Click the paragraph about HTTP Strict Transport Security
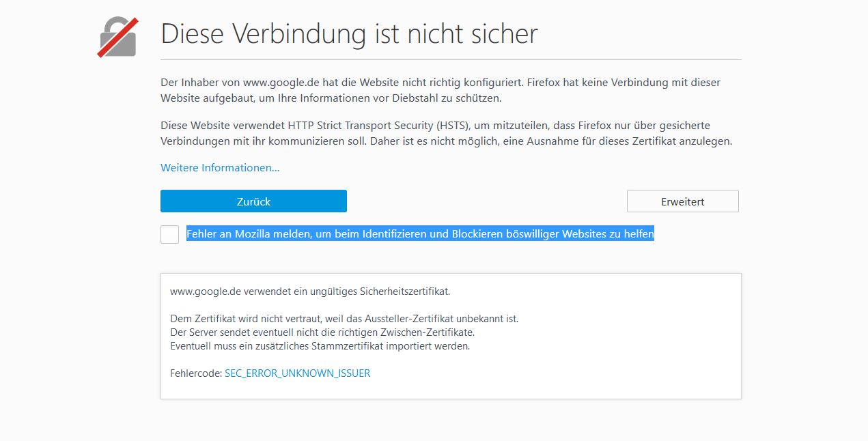 446,134
